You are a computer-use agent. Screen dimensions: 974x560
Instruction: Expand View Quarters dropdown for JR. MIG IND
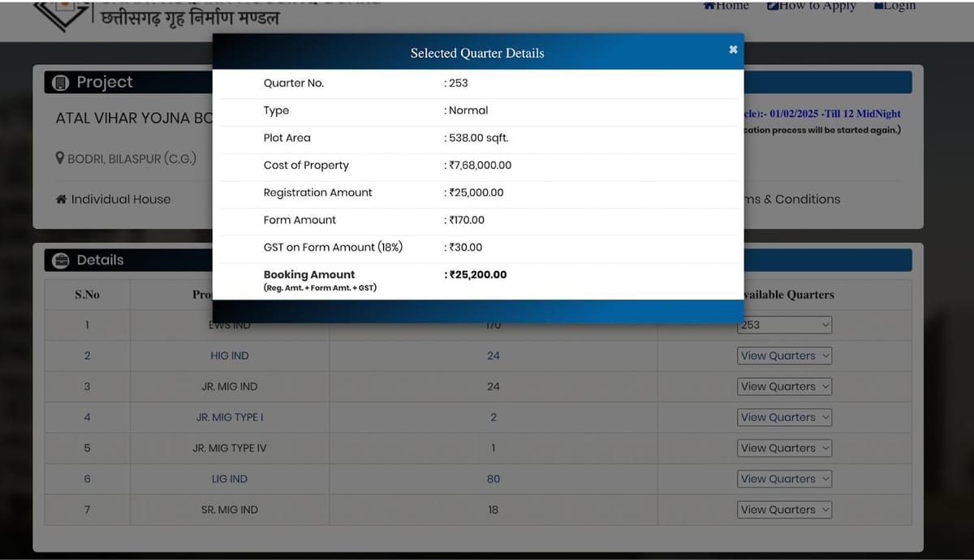[x=785, y=386]
